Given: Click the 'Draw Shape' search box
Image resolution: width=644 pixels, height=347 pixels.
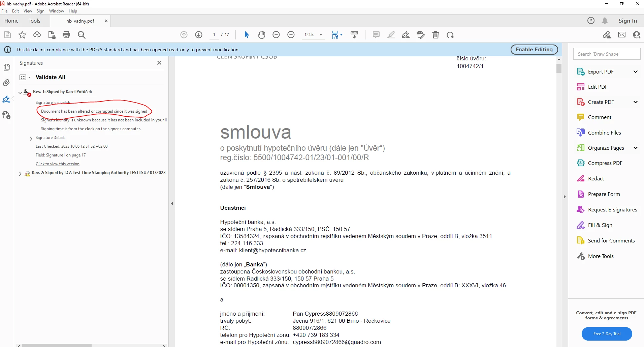Looking at the screenshot, I should 607,54.
